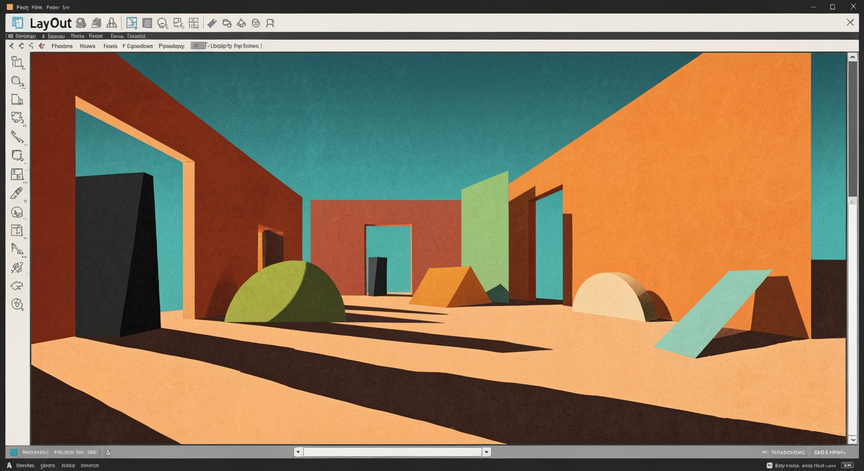Click the horizontal scrollbar right arrow
The height and width of the screenshot is (471, 864).
point(487,452)
